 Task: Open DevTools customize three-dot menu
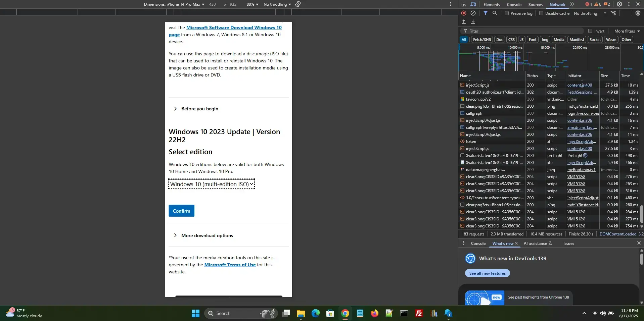(x=629, y=4)
